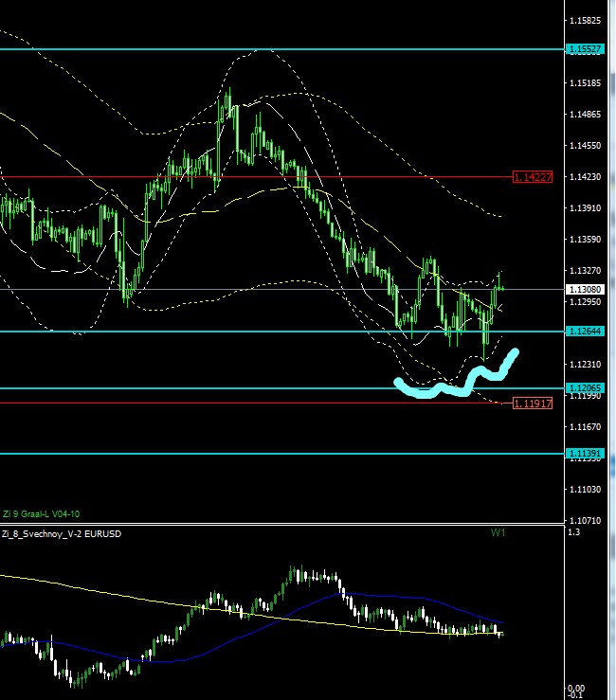Screen dimensions: 616x700
Task: Select the red 1.11917 price label
Action: pos(532,404)
